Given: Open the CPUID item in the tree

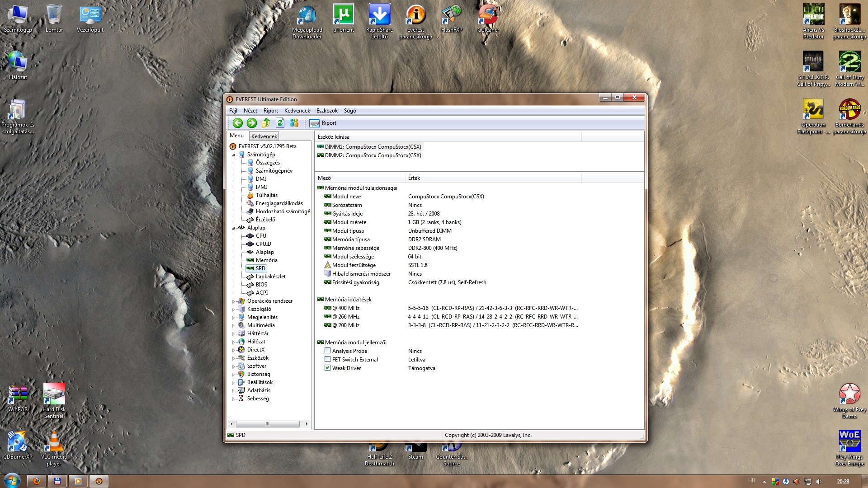Looking at the screenshot, I should tap(263, 244).
